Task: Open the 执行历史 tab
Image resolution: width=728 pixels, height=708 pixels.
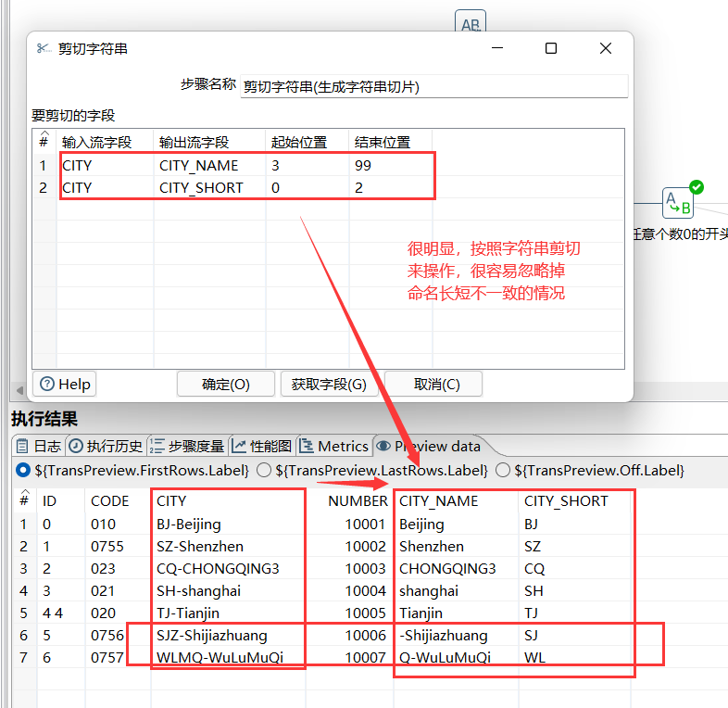Action: coord(106,446)
